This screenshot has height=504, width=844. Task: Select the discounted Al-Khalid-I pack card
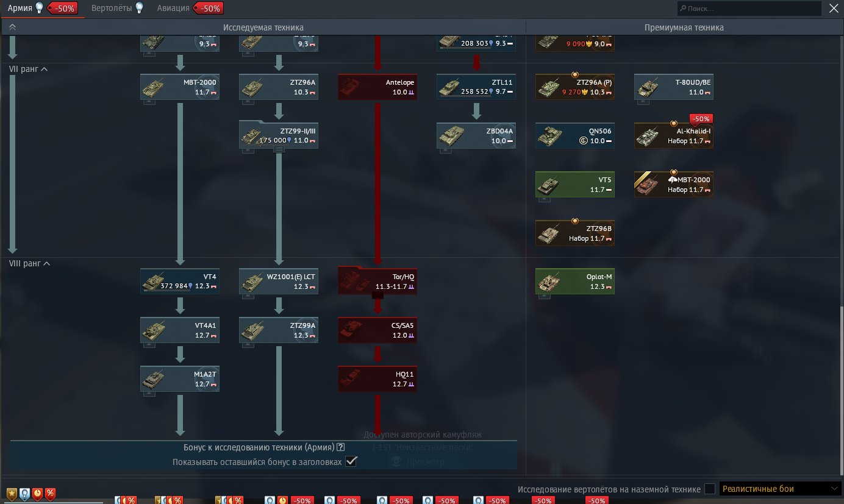point(674,136)
